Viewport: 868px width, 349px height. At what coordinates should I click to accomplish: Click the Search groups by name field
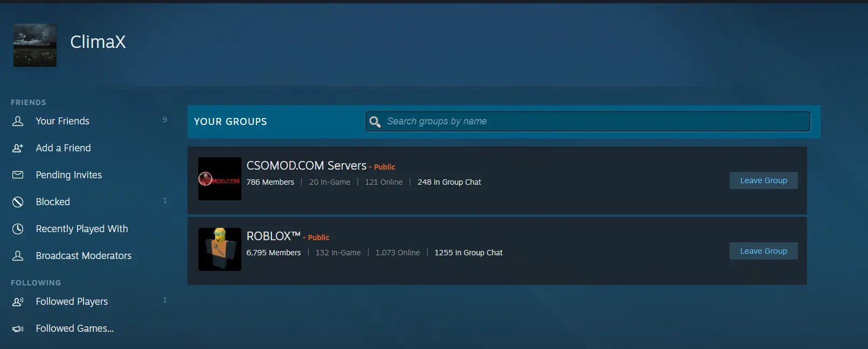pyautogui.click(x=593, y=122)
